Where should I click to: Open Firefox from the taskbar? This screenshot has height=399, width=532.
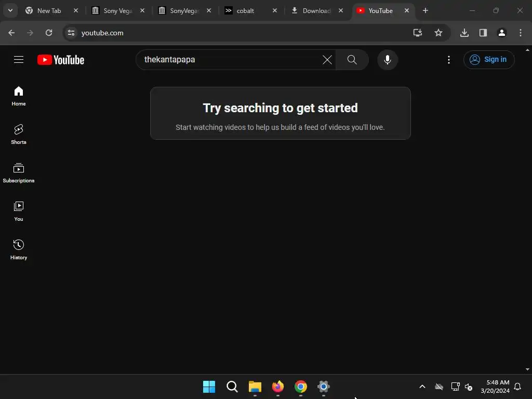(278, 387)
